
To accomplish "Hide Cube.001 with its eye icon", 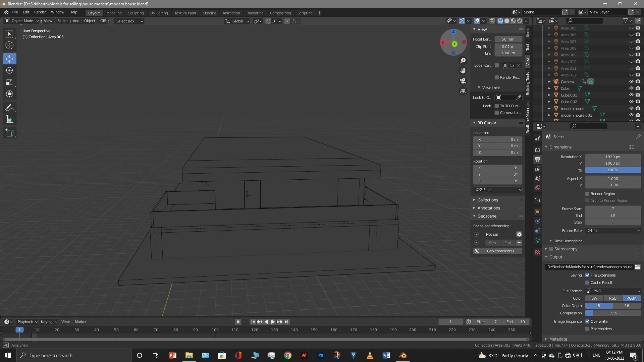I will click(x=631, y=95).
